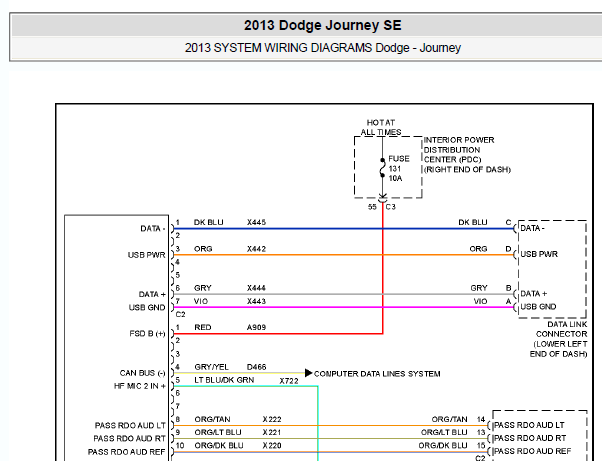Select the "INTERIOR POWER DISTRIBUTION CENTER (PDC)" label

tap(459, 150)
